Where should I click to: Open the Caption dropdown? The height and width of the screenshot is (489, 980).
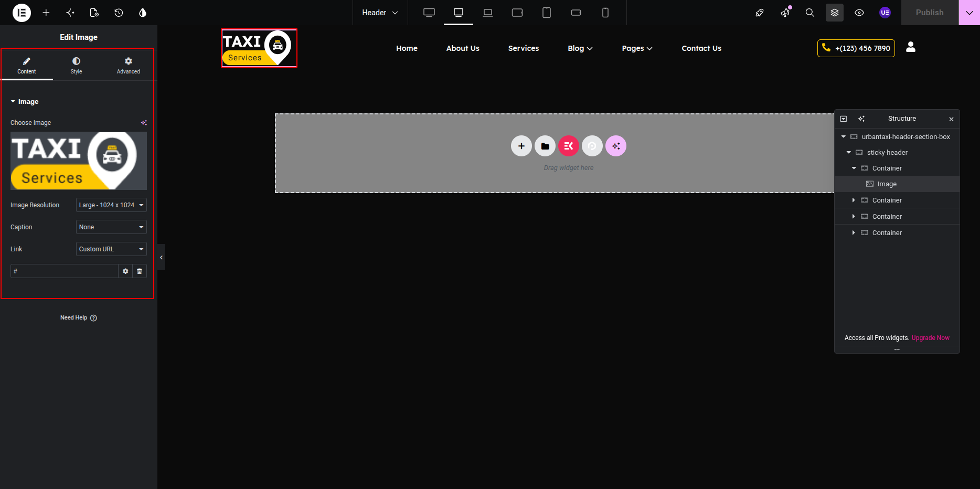pos(111,227)
